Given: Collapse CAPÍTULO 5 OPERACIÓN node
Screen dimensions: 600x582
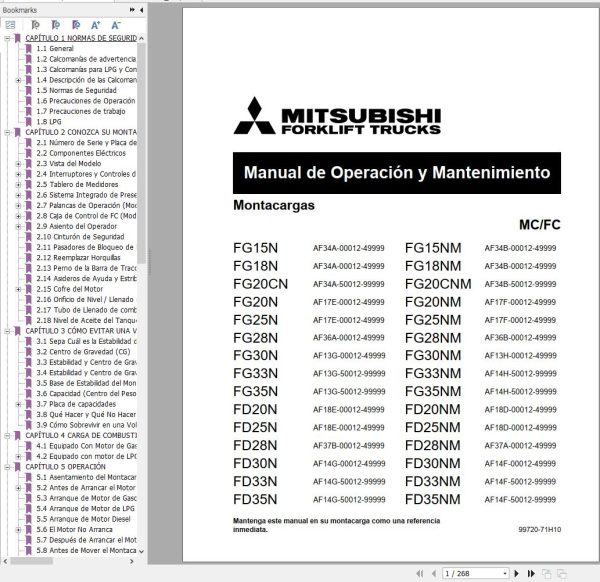Looking at the screenshot, I should point(7,467).
